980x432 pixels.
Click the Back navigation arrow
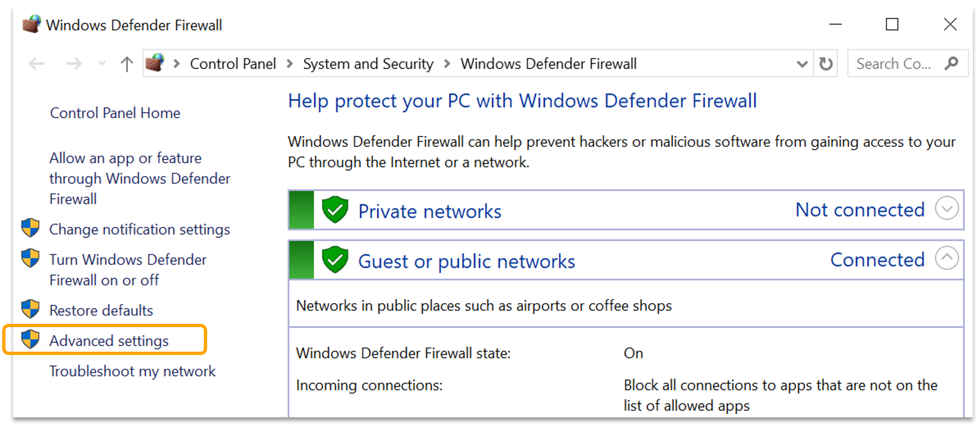[x=37, y=64]
